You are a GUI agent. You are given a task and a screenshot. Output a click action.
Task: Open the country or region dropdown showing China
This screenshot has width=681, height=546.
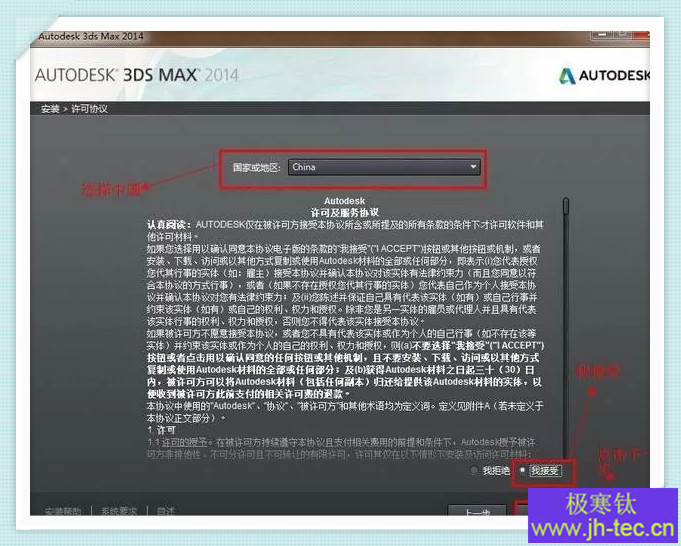tap(384, 167)
